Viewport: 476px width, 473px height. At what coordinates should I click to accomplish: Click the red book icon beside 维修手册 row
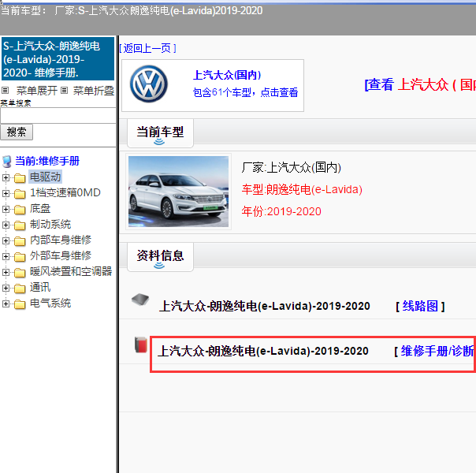pos(141,345)
